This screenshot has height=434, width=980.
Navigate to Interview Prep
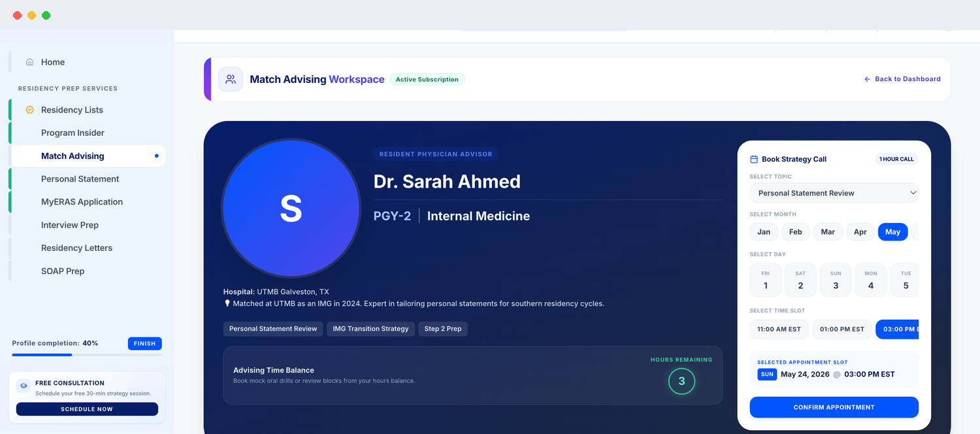pos(87,225)
